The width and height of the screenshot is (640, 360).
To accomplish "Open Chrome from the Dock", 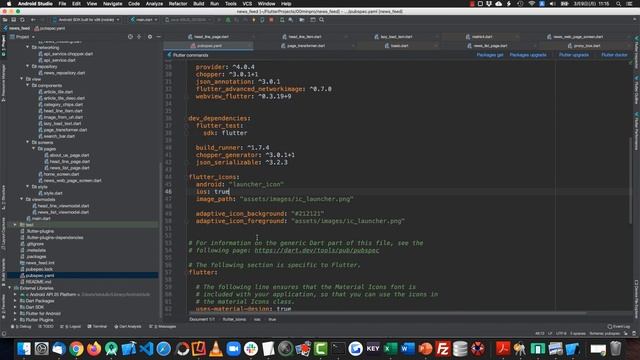I will pos(76,349).
